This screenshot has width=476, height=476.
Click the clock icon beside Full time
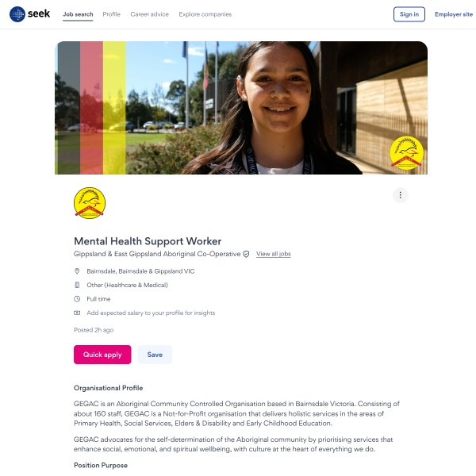(x=77, y=299)
